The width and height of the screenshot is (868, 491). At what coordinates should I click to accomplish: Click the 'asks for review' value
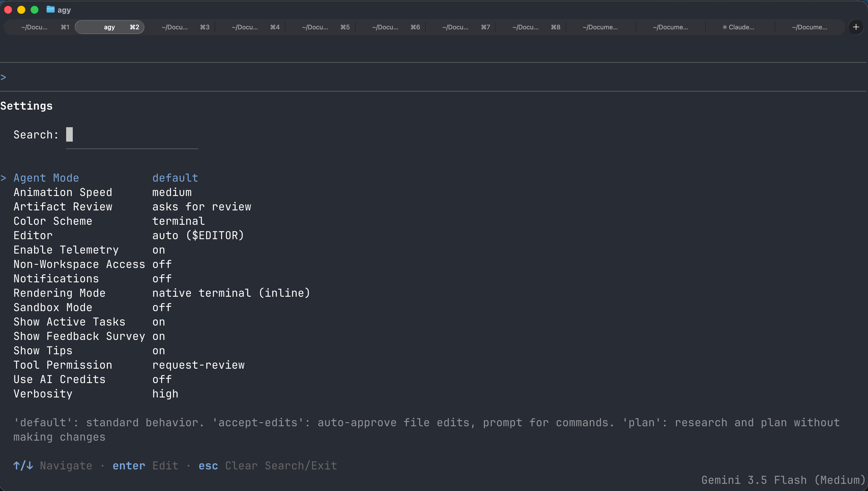(x=202, y=207)
